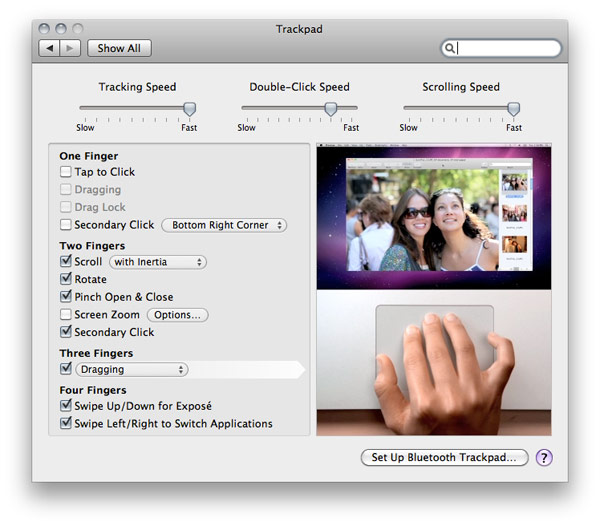This screenshot has height=526, width=600.
Task: Click the search magnifying glass icon
Action: click(x=451, y=48)
